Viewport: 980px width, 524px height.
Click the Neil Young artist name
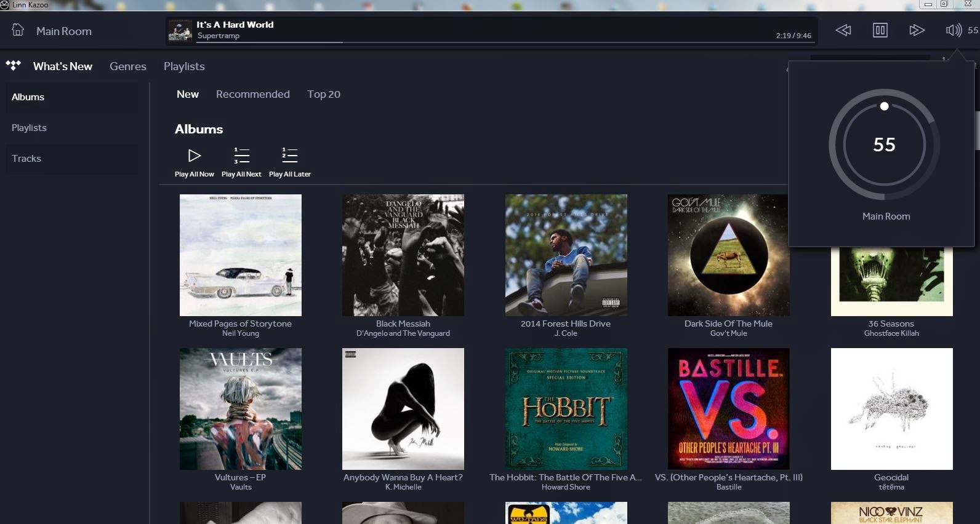241,333
